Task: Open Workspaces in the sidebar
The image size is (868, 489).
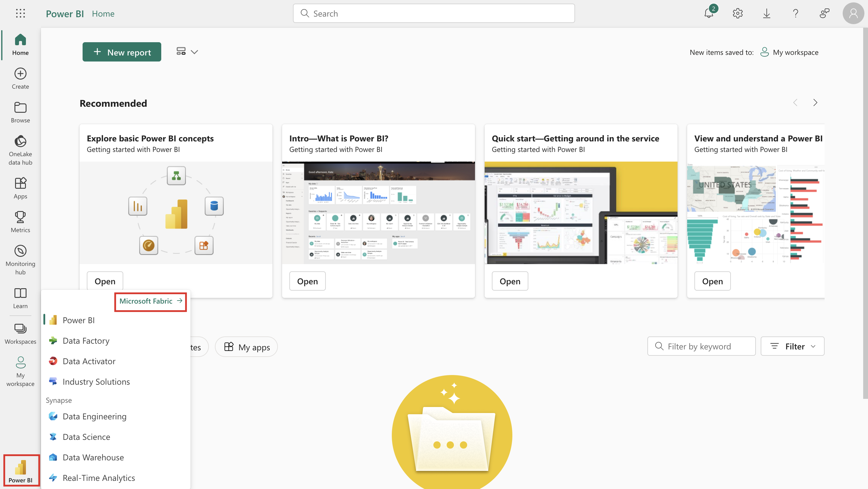Action: pos(20,334)
